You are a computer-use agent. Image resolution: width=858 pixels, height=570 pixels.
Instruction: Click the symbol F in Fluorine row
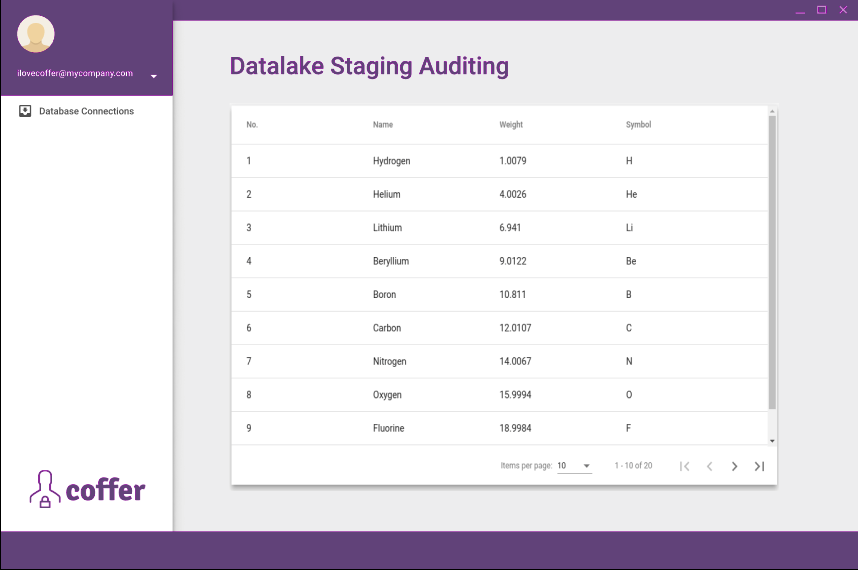[x=628, y=428]
